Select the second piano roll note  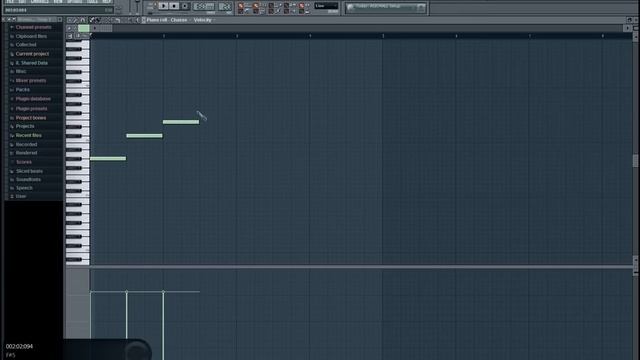coord(144,136)
